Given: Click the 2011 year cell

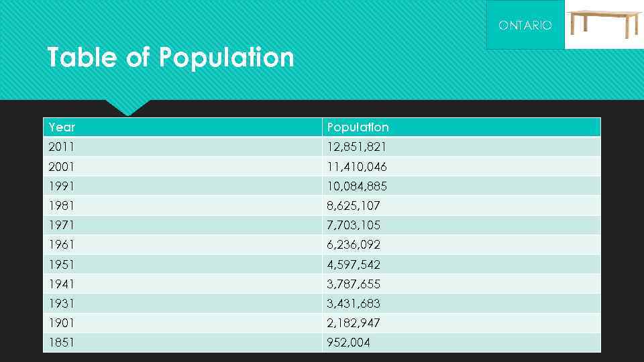Looking at the screenshot, I should 62,147.
